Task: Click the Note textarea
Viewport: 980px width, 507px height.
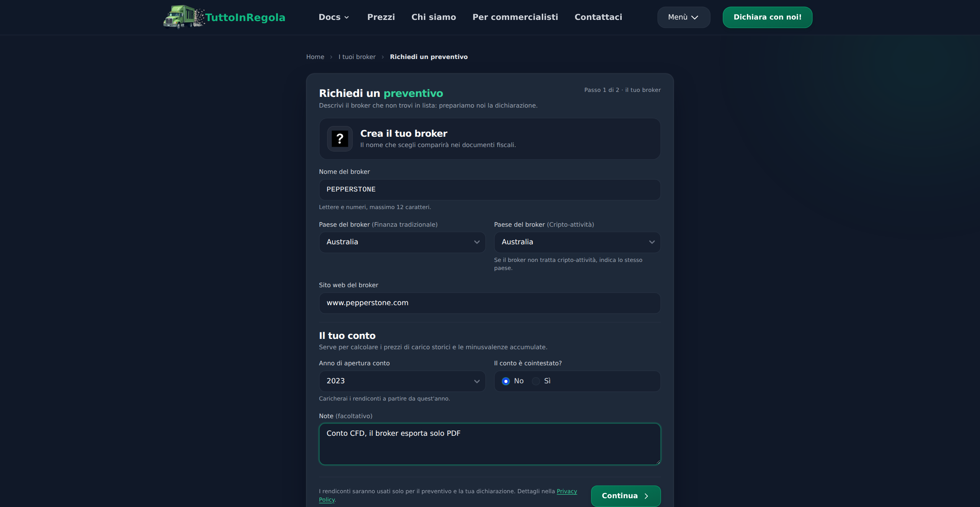Action: tap(490, 444)
